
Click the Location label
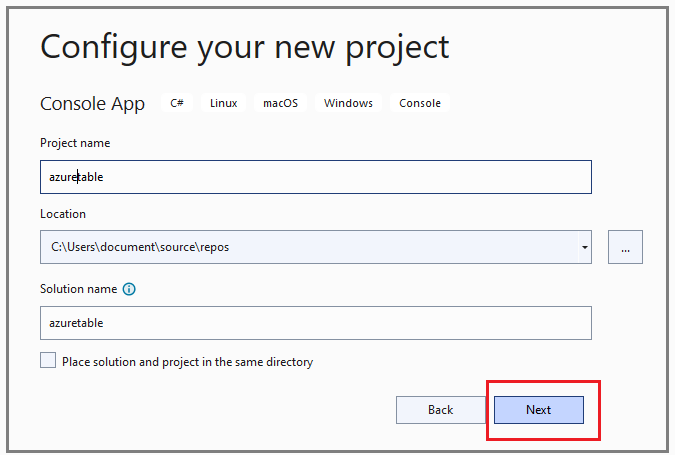coord(63,214)
